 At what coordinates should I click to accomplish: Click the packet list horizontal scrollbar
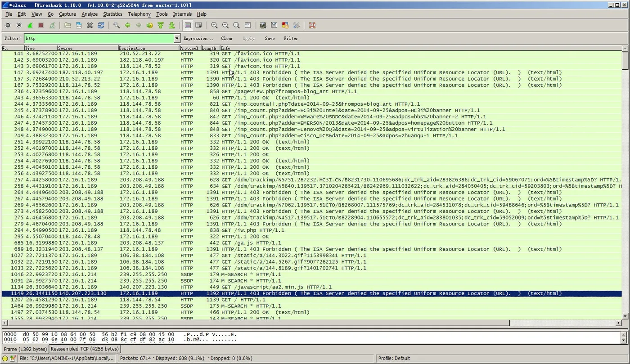point(311,323)
